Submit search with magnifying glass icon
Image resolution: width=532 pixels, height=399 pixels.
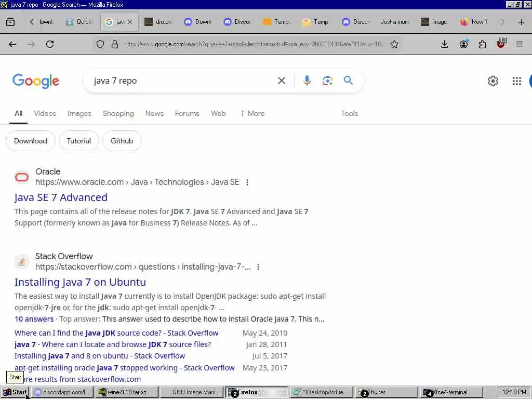click(348, 81)
